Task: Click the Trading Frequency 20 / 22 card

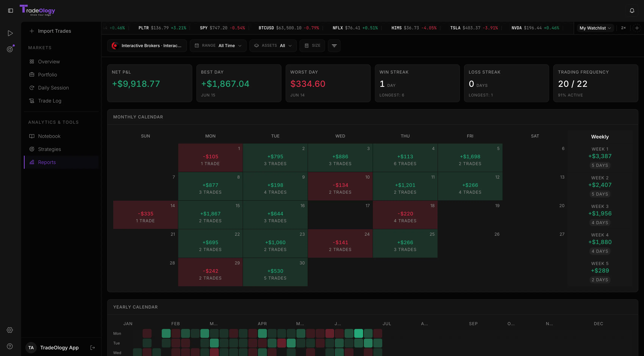Action: coord(596,83)
